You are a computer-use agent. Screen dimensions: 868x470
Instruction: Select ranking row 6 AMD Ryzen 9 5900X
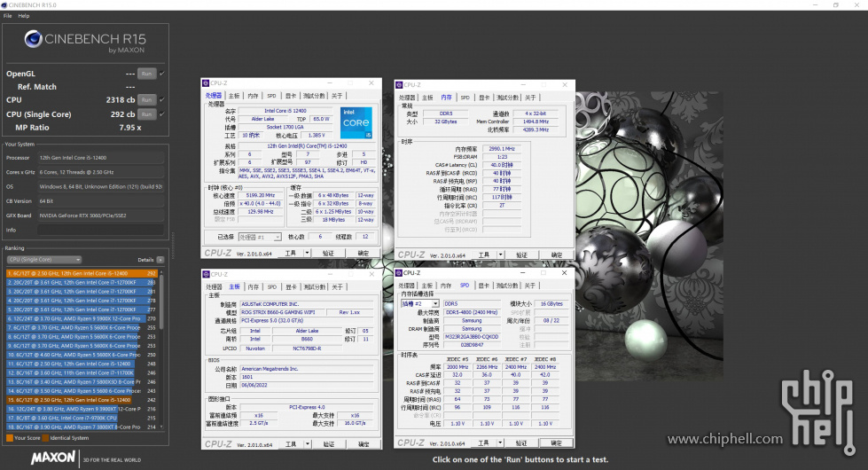click(82, 319)
